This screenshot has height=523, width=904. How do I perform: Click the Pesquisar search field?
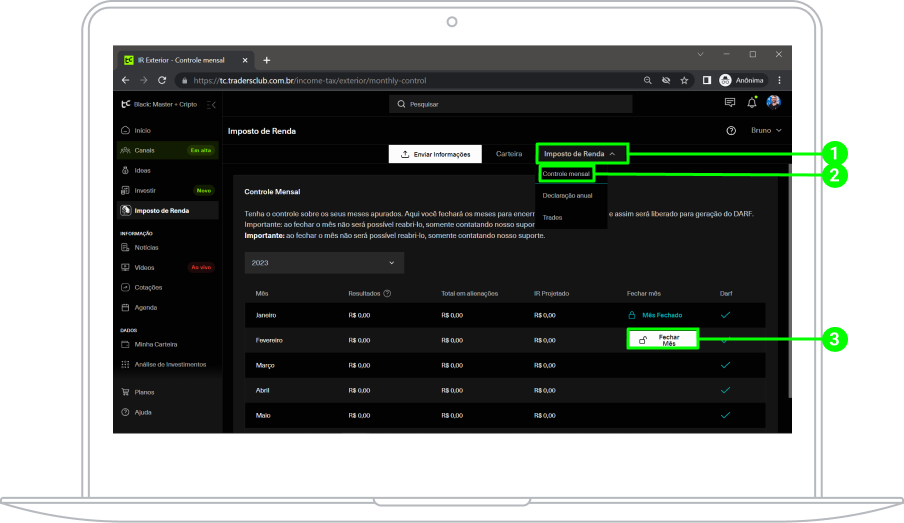pos(511,104)
